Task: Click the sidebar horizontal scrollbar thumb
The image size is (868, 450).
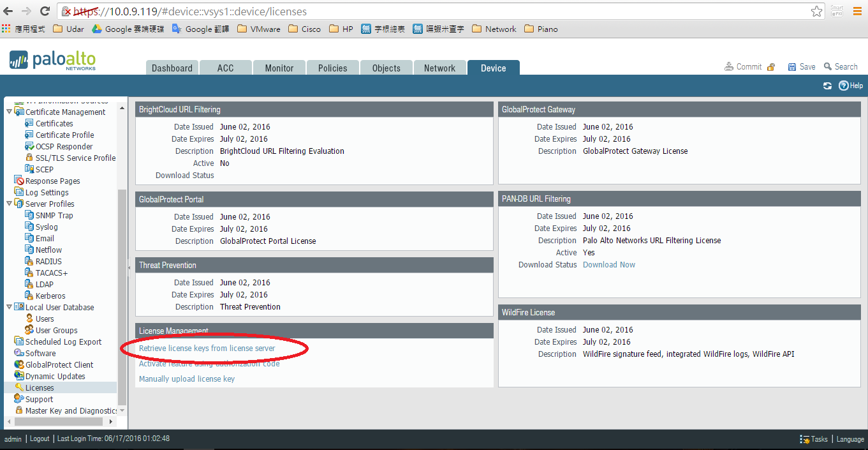Action: tap(59, 422)
